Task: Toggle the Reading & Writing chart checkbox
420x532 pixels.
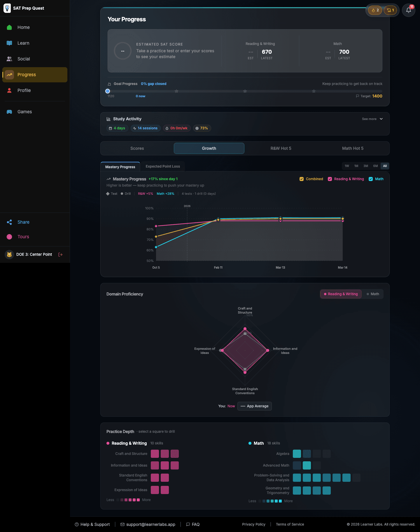Action: (x=330, y=179)
